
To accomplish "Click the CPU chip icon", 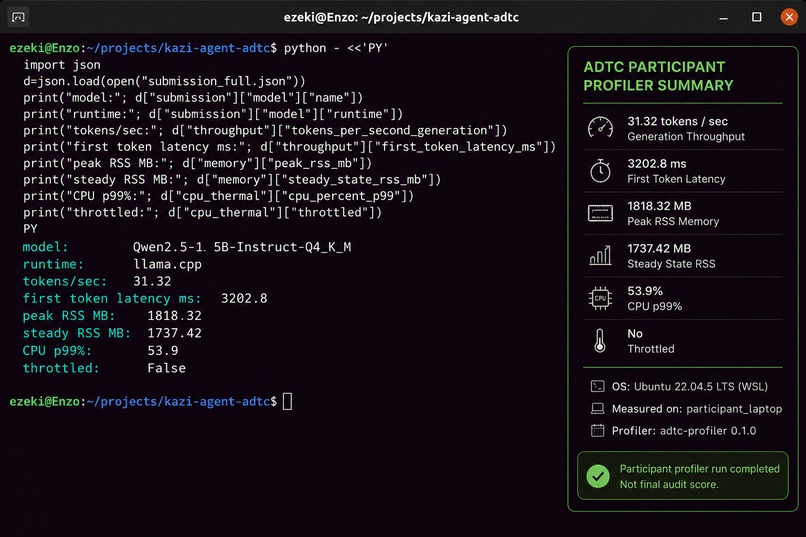I will [x=600, y=298].
